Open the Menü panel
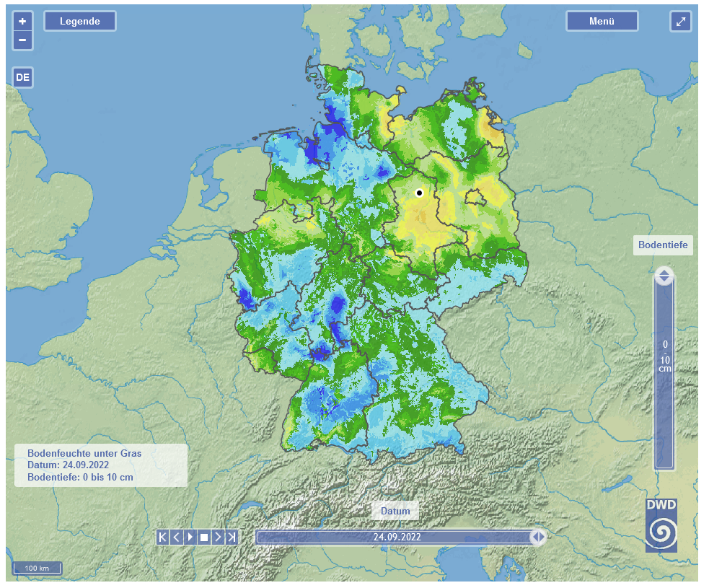 pos(602,22)
